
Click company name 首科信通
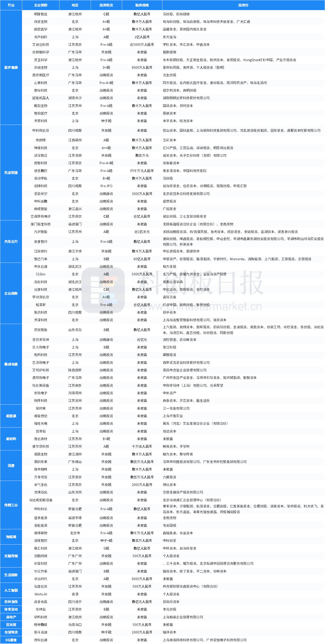pos(41,640)
